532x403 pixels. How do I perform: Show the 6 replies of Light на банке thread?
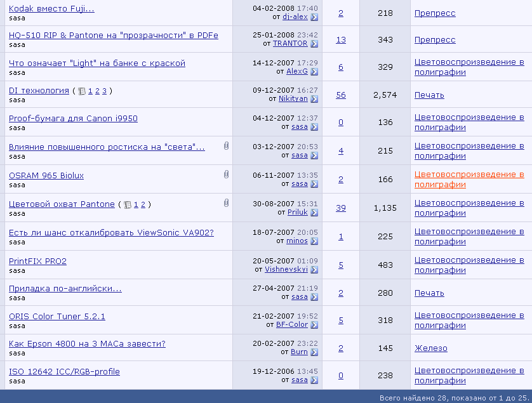341,67
